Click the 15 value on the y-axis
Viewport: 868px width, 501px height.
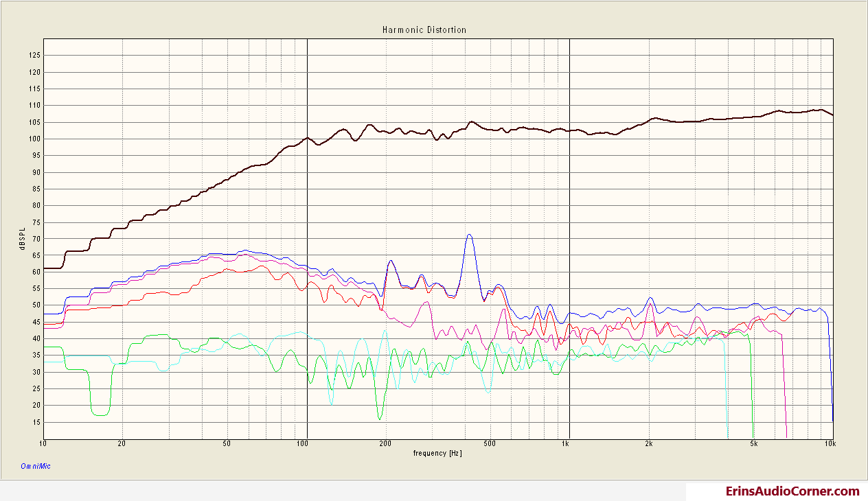[37, 422]
